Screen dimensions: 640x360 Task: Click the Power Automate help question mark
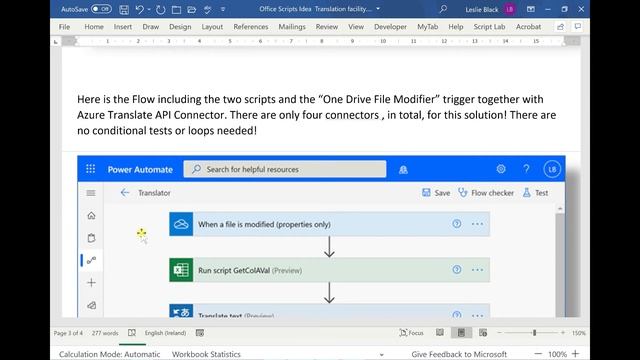(526, 169)
